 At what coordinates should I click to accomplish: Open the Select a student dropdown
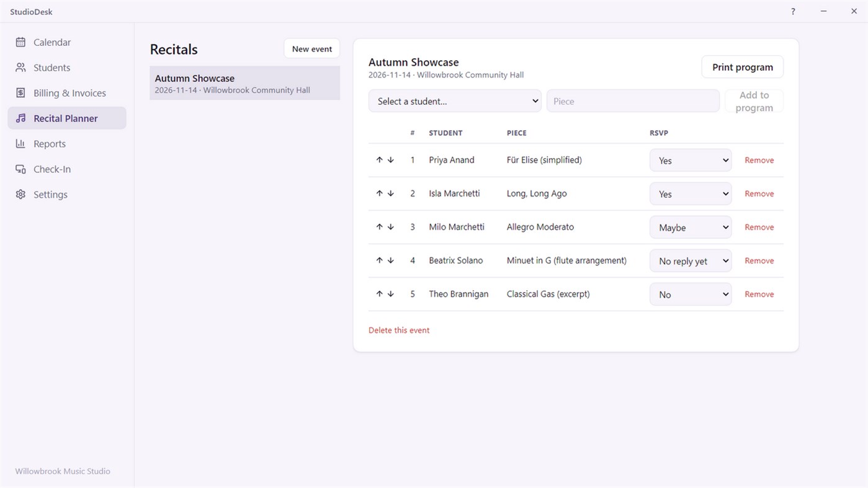click(x=455, y=101)
